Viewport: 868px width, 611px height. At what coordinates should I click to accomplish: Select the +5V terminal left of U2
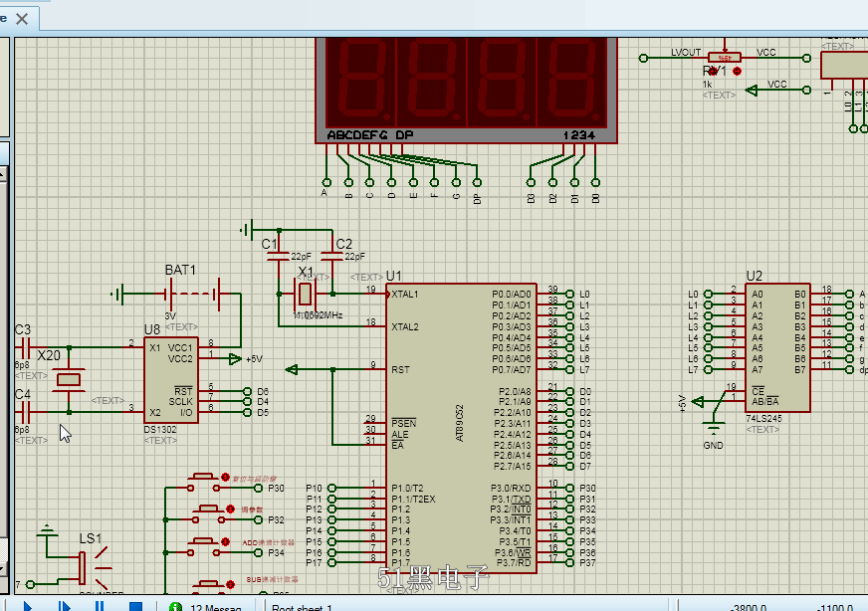pos(699,402)
